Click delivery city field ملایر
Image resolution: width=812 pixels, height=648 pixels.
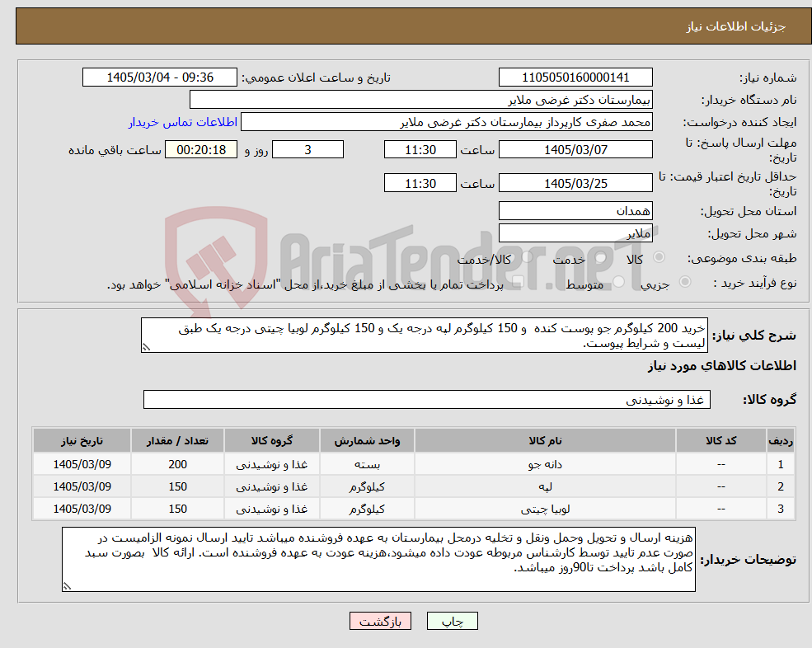pyautogui.click(x=575, y=233)
